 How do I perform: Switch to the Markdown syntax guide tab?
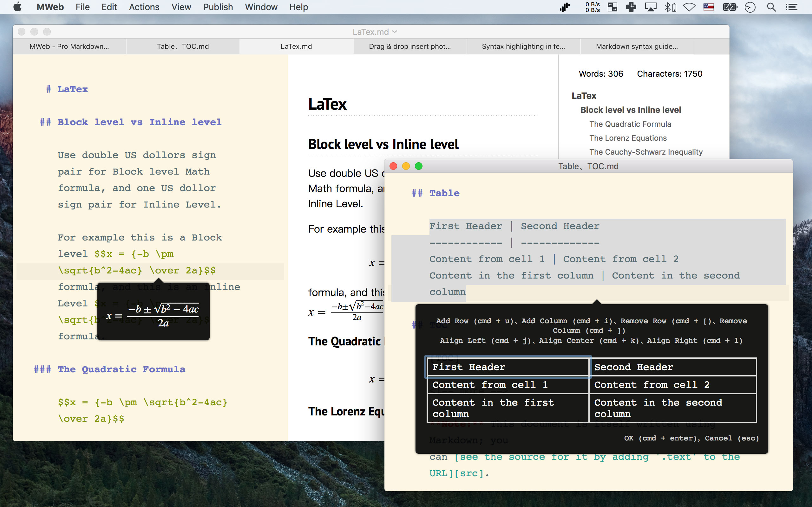(637, 46)
